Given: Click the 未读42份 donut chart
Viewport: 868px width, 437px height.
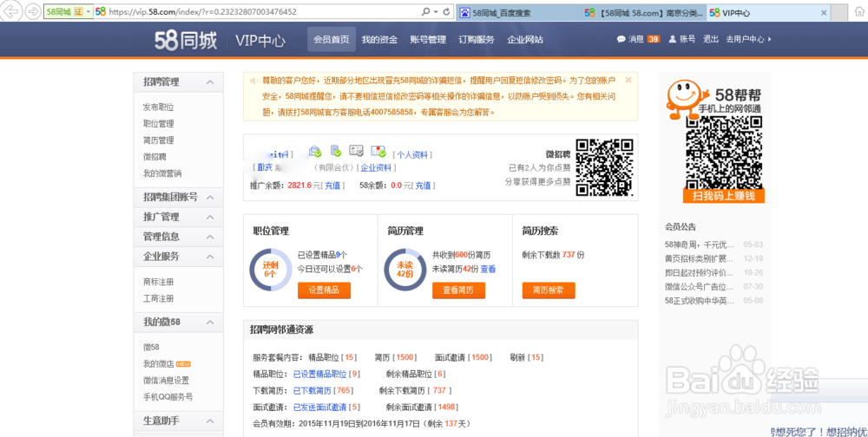Looking at the screenshot, I should point(405,270).
